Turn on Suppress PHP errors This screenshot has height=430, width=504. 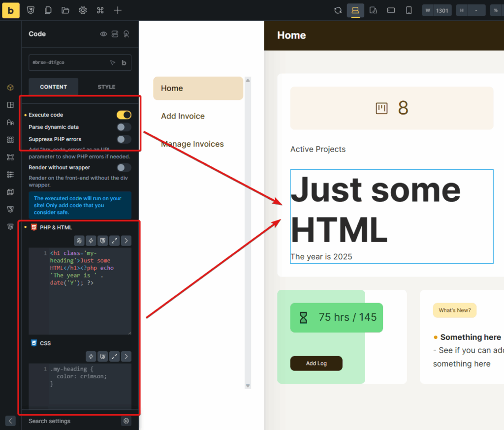click(124, 139)
